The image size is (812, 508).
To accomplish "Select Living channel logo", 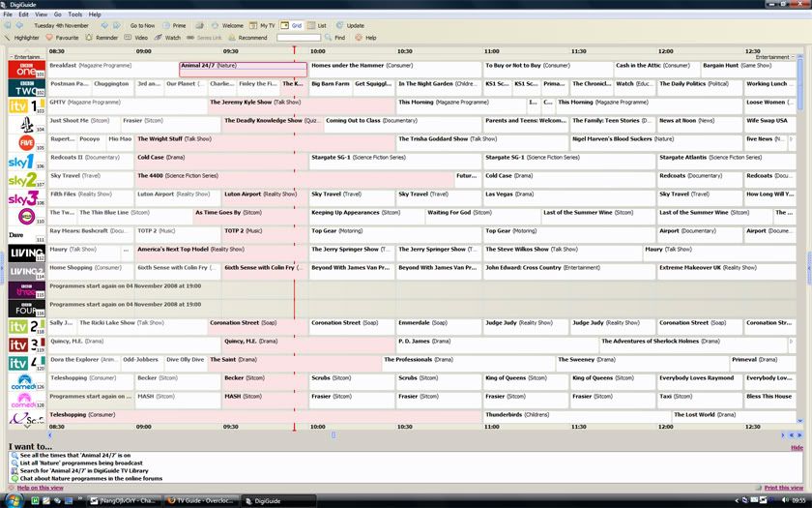I will click(27, 254).
